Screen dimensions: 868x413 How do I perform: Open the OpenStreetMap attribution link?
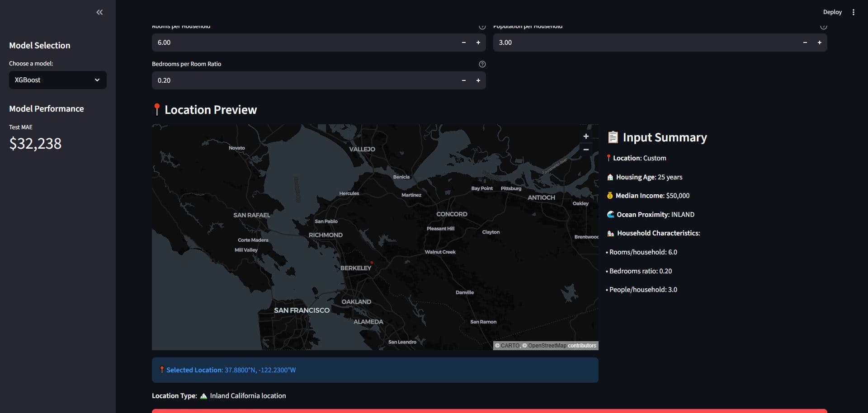(x=547, y=346)
